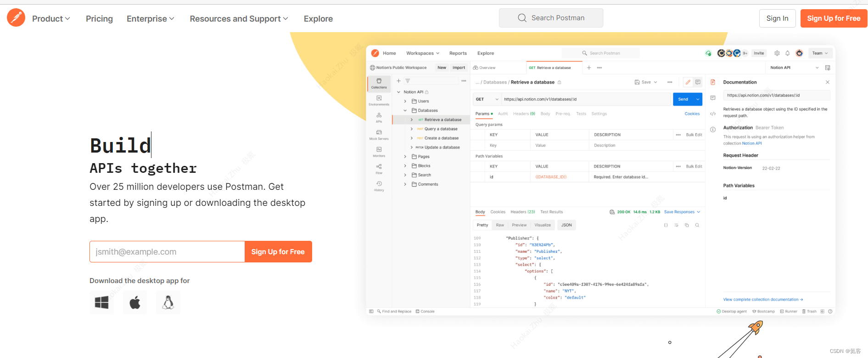Click the Import button in the app
The image size is (868, 358).
[x=459, y=68]
